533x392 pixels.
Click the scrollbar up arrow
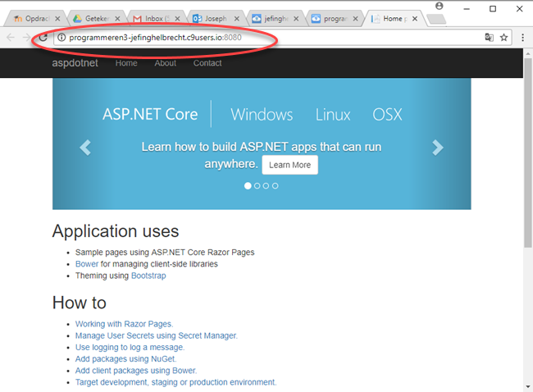click(527, 53)
